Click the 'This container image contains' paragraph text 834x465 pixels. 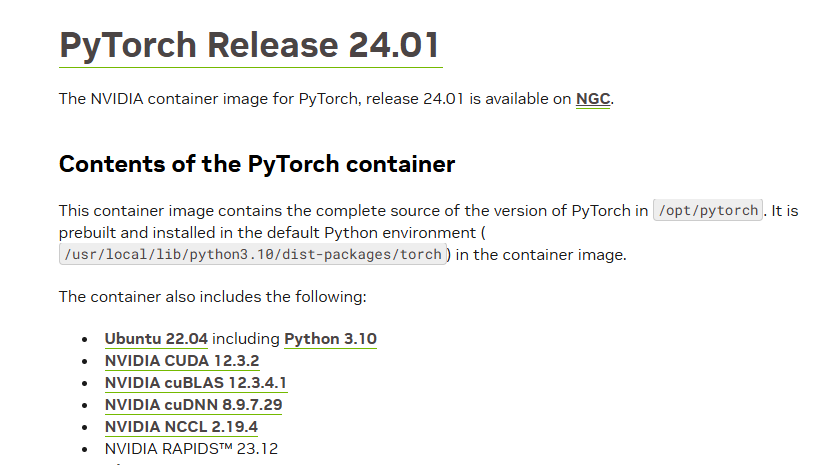point(353,211)
